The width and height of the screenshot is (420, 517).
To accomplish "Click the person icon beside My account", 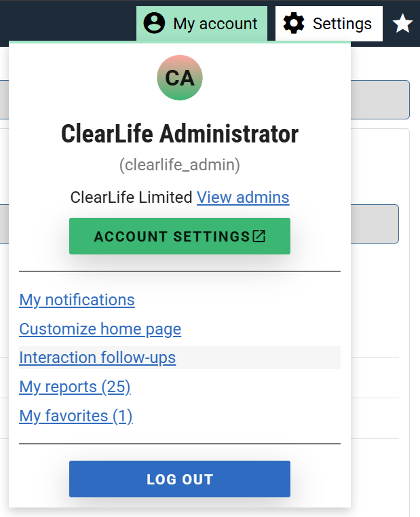I will click(154, 24).
